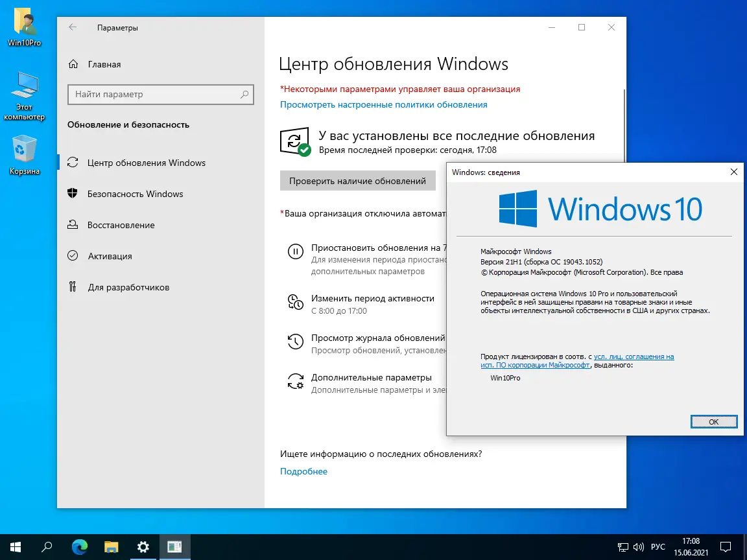The height and width of the screenshot is (560, 747).
Task: Click the volume speaker icon in the tray
Action: point(639,547)
